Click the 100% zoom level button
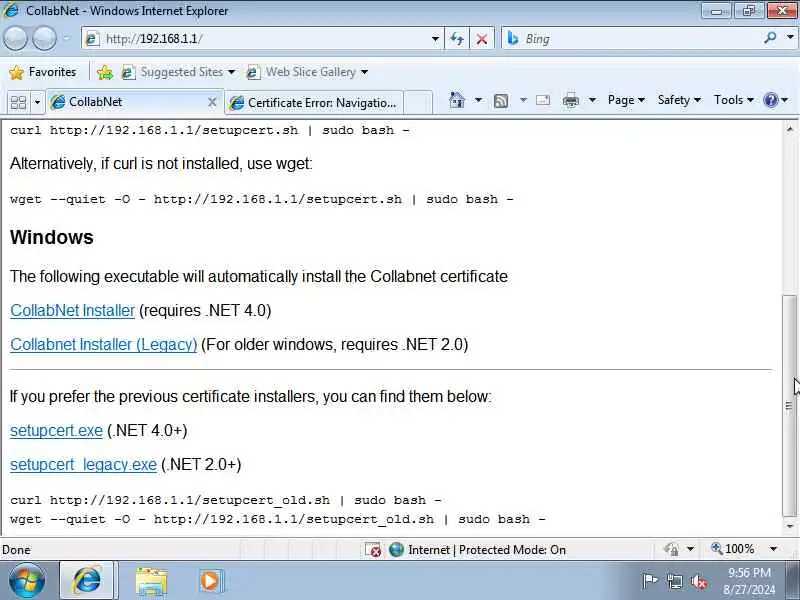The image size is (800, 600). (733, 549)
